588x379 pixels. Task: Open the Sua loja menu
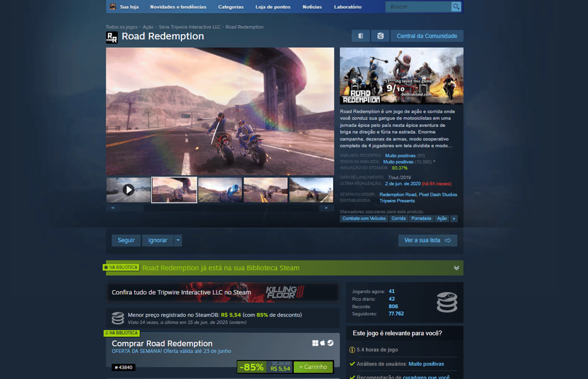(129, 7)
